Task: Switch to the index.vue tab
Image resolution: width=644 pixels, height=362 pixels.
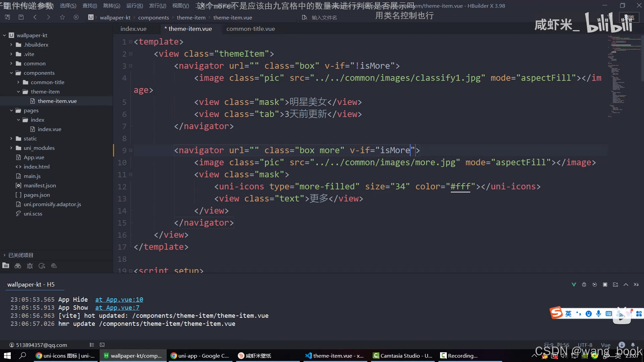Action: click(x=133, y=29)
